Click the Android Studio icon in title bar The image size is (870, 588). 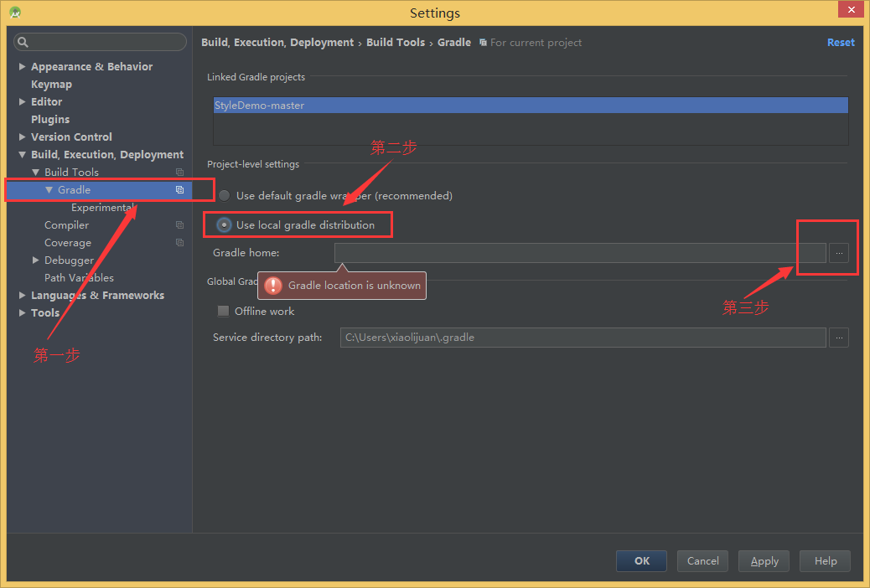pos(15,13)
